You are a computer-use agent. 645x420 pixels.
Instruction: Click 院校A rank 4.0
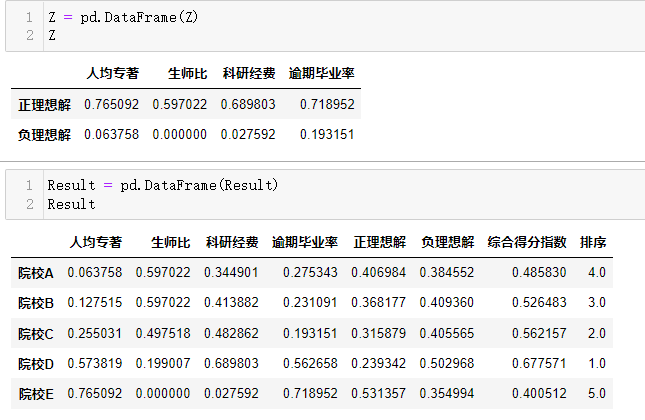tap(597, 272)
